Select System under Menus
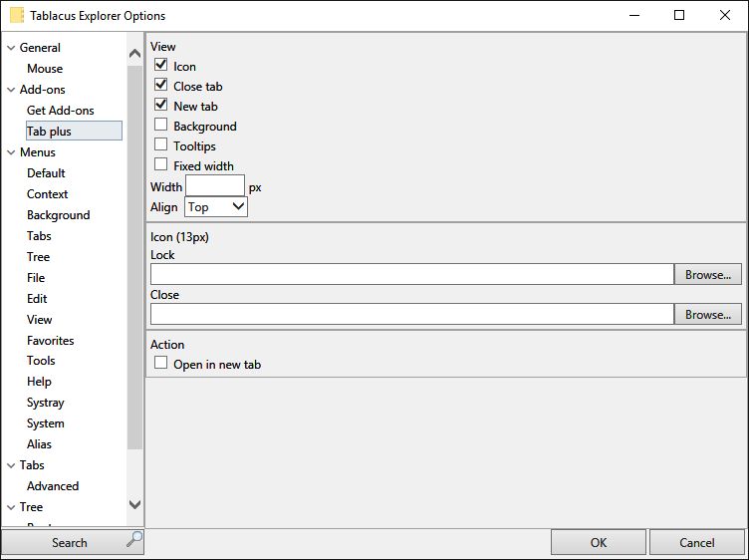 46,423
